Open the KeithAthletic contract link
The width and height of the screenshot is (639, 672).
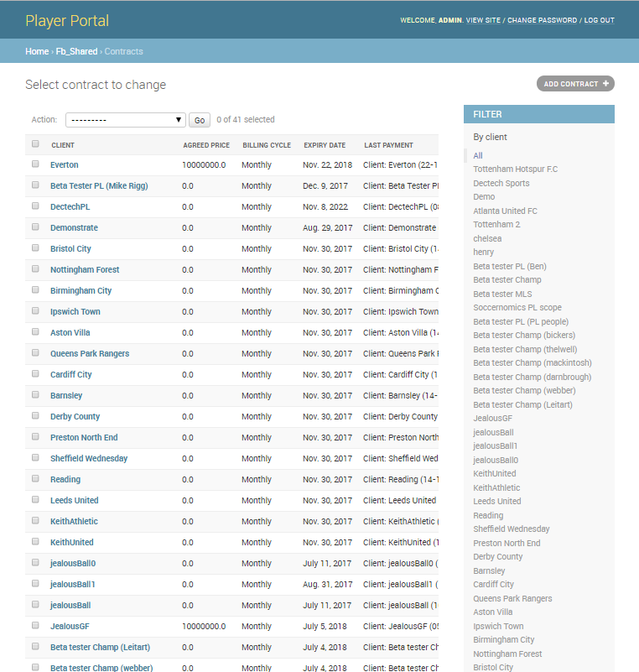tap(74, 522)
